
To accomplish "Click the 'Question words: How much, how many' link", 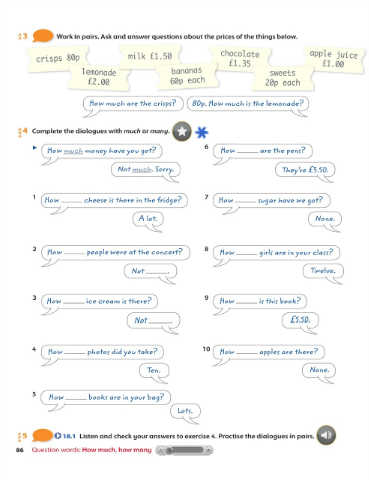I will point(92,450).
